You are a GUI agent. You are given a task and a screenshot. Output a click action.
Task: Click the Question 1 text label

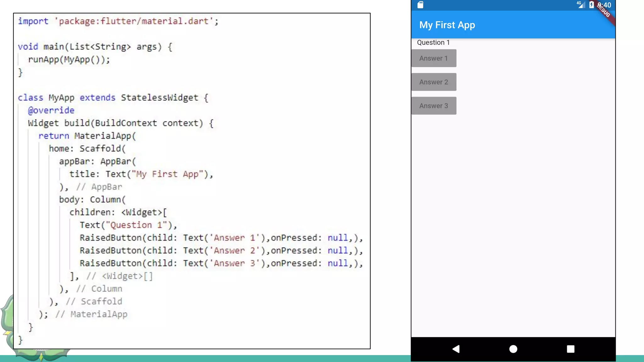click(433, 42)
